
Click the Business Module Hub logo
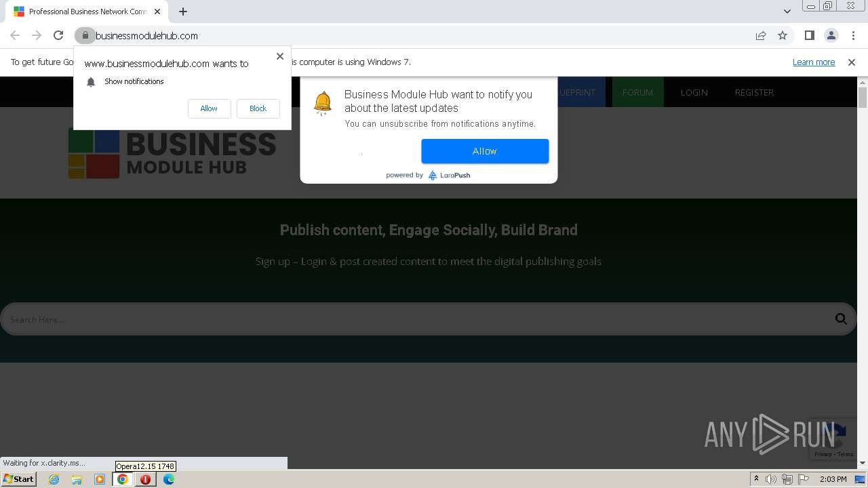coord(172,153)
